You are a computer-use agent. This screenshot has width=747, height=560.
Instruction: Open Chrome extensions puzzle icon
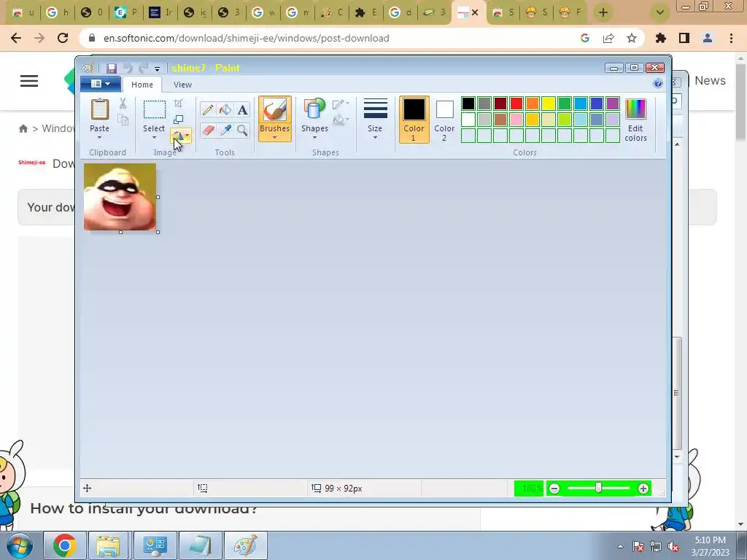tap(661, 38)
